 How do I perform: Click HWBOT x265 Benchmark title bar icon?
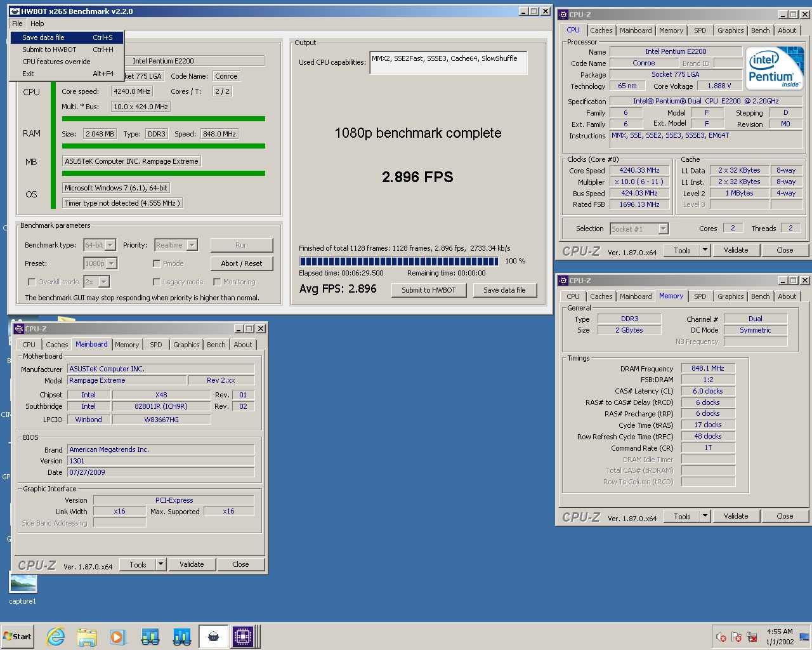15,11
